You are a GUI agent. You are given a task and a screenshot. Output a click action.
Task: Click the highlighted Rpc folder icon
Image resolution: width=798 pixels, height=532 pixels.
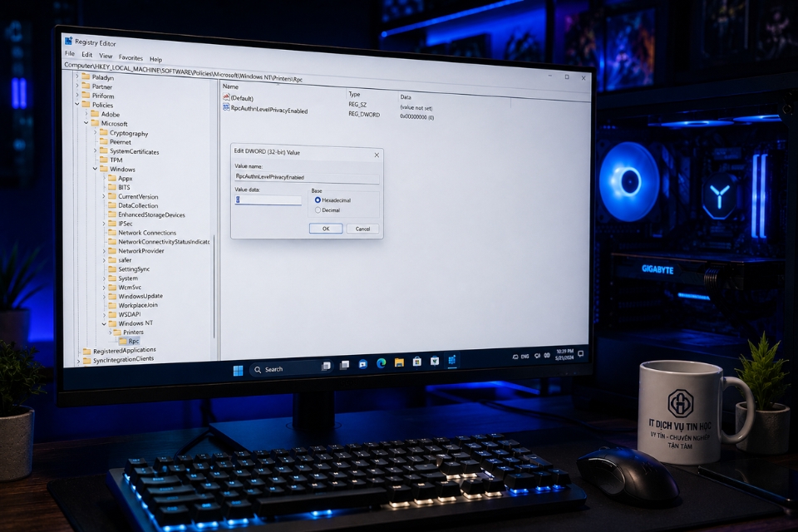(123, 341)
